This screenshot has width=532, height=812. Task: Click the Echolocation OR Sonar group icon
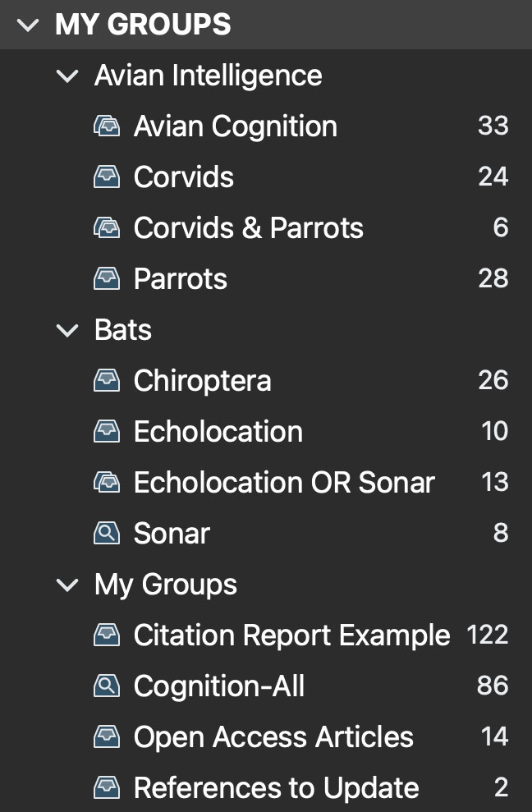pyautogui.click(x=107, y=483)
